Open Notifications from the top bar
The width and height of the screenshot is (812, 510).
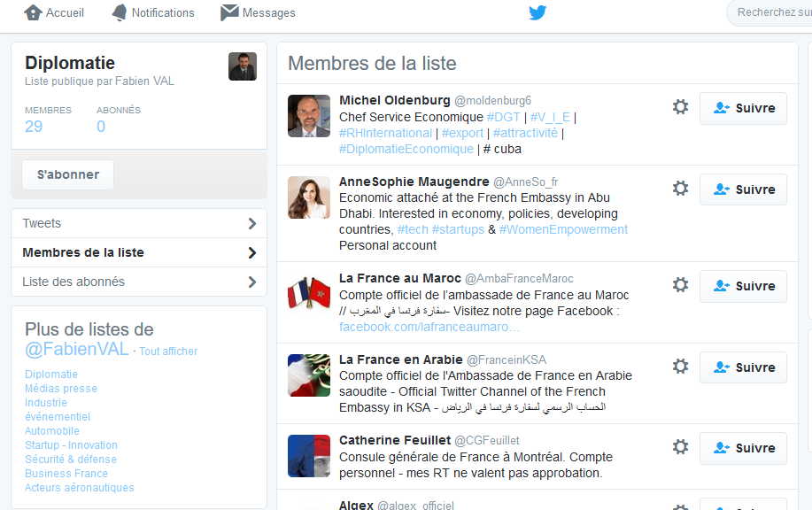click(x=153, y=12)
